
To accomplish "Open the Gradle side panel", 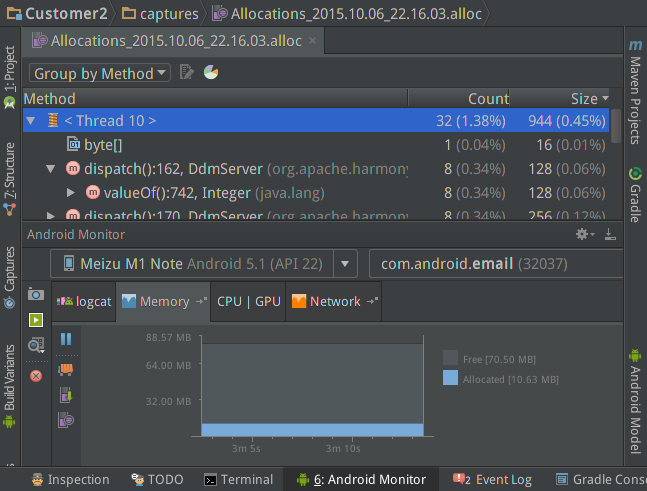I will (635, 195).
